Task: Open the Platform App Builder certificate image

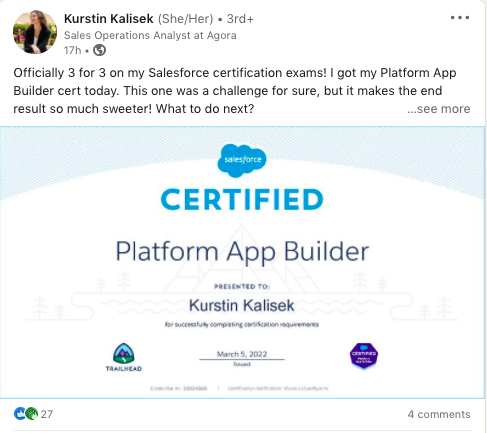Action: pos(242,262)
